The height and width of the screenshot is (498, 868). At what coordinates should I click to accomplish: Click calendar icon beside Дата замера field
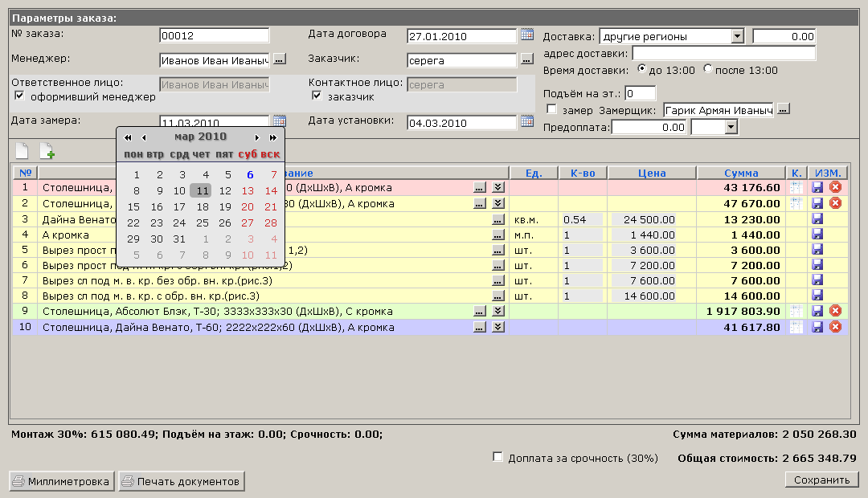tap(280, 120)
